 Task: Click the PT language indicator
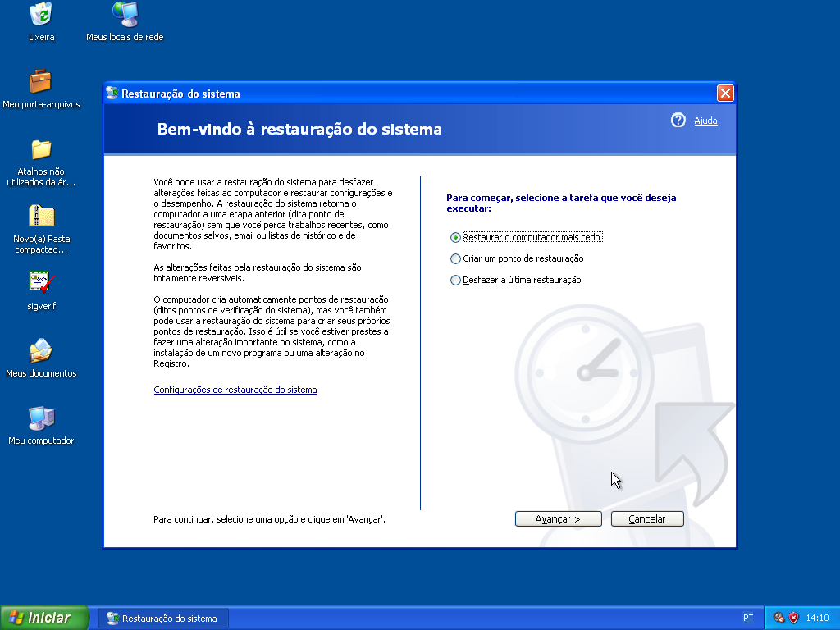748,618
